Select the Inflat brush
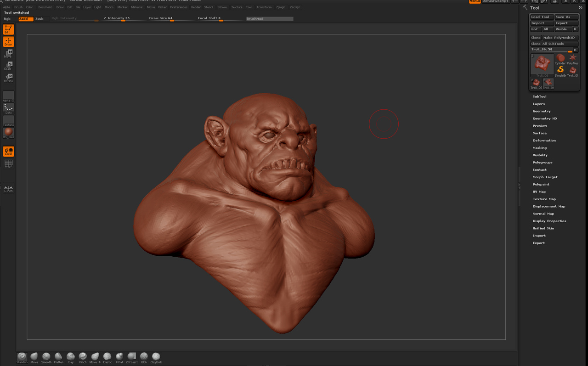The width and height of the screenshot is (588, 366). 119,357
